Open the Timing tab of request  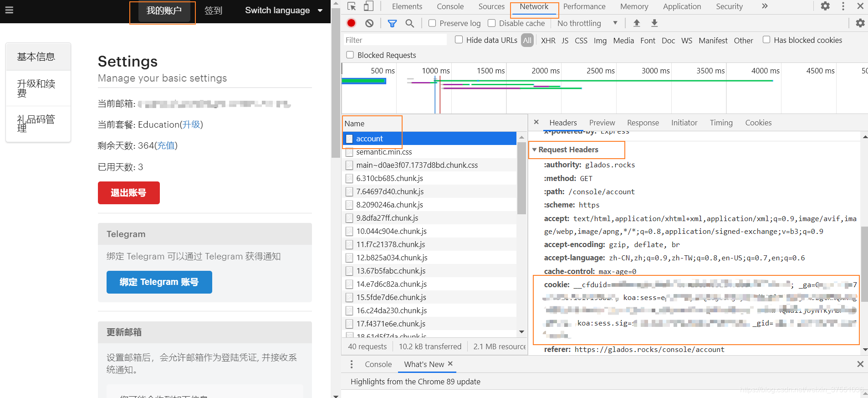[x=721, y=123]
